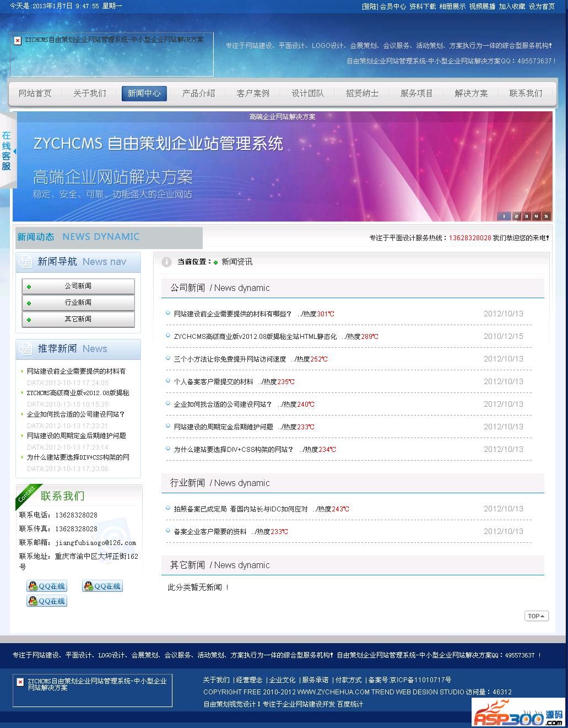Click the 会员中心 link at top

tap(393, 7)
